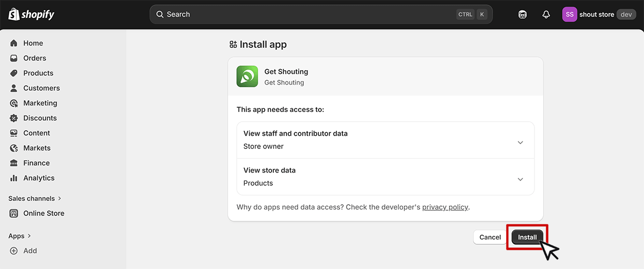Image resolution: width=644 pixels, height=269 pixels.
Task: Click the Markets globe icon
Action: pyautogui.click(x=14, y=148)
